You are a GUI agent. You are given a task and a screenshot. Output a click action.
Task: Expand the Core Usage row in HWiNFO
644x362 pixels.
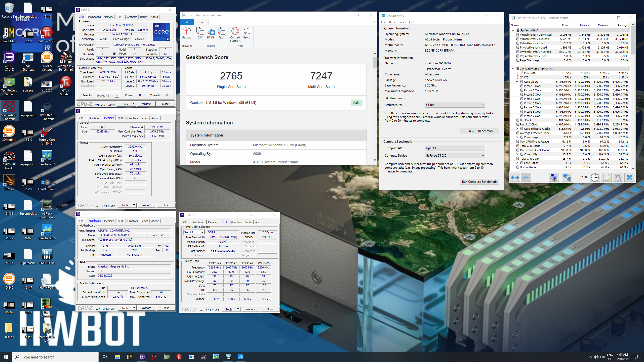coord(517,137)
